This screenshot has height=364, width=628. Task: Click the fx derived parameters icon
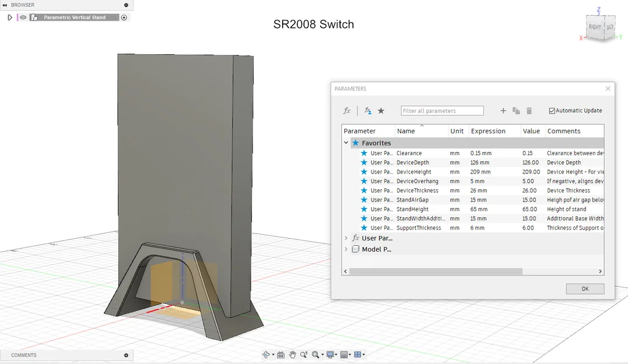pyautogui.click(x=346, y=110)
